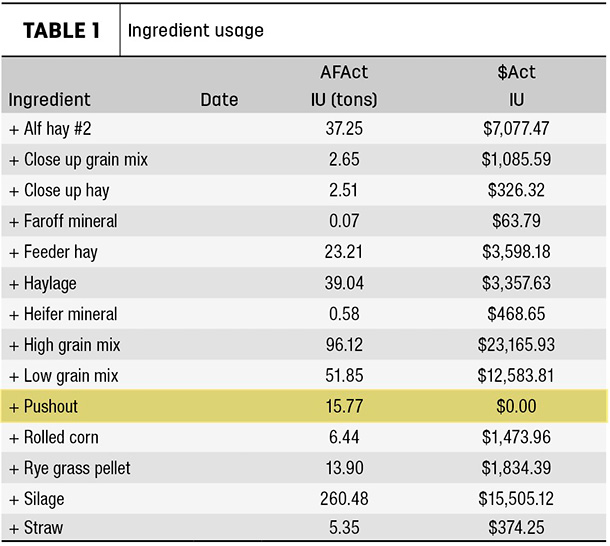This screenshot has height=546, width=610.
Task: Sort by the Date column header
Action: tap(219, 100)
